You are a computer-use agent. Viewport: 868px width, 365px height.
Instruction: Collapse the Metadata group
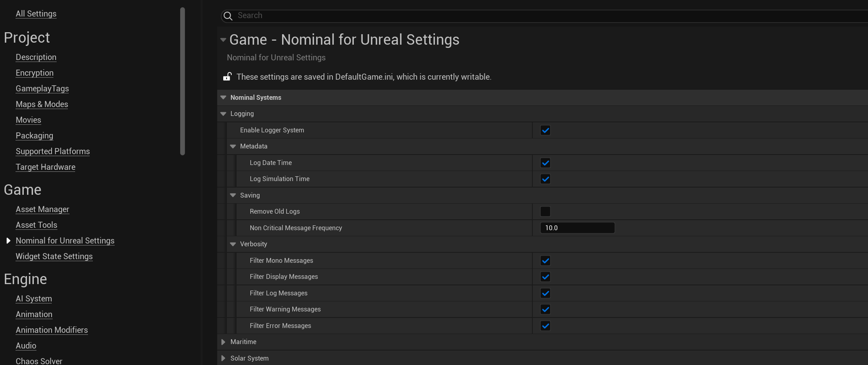click(x=233, y=146)
